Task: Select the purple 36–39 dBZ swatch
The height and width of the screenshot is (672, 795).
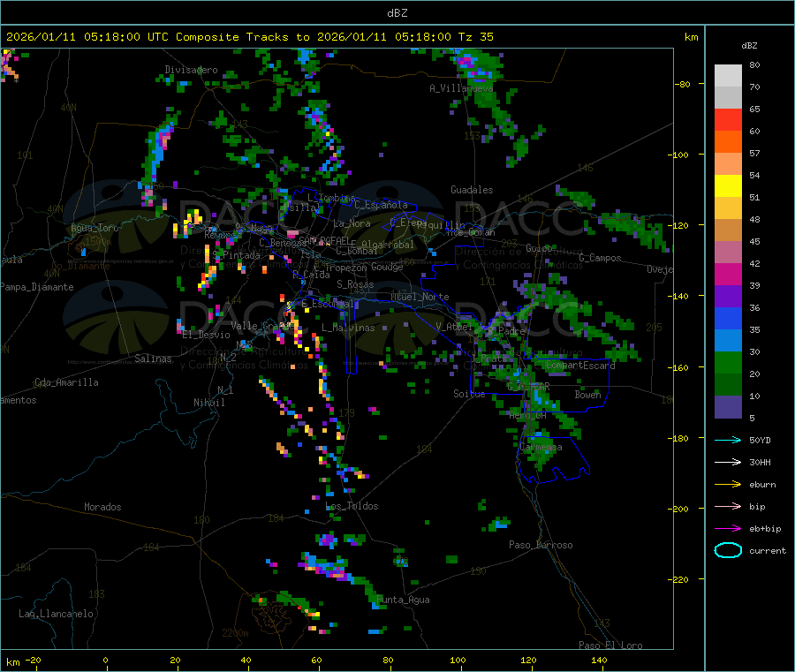Action: point(728,297)
